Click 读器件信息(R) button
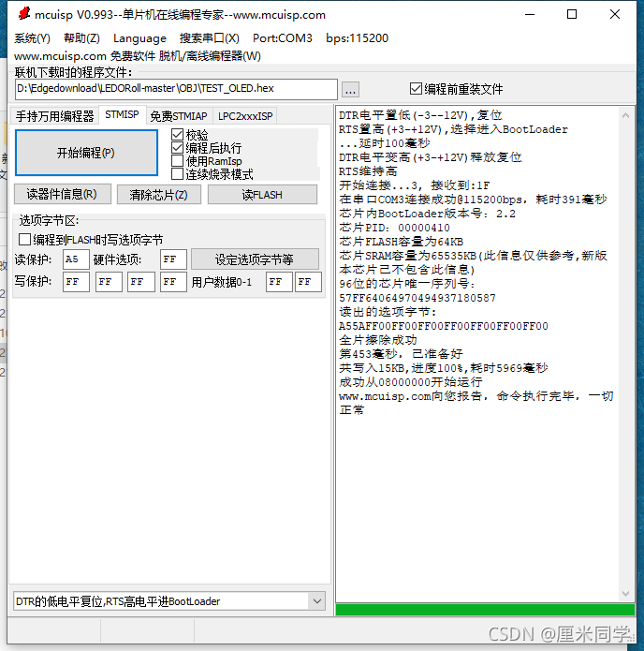644x651 pixels. (x=62, y=194)
